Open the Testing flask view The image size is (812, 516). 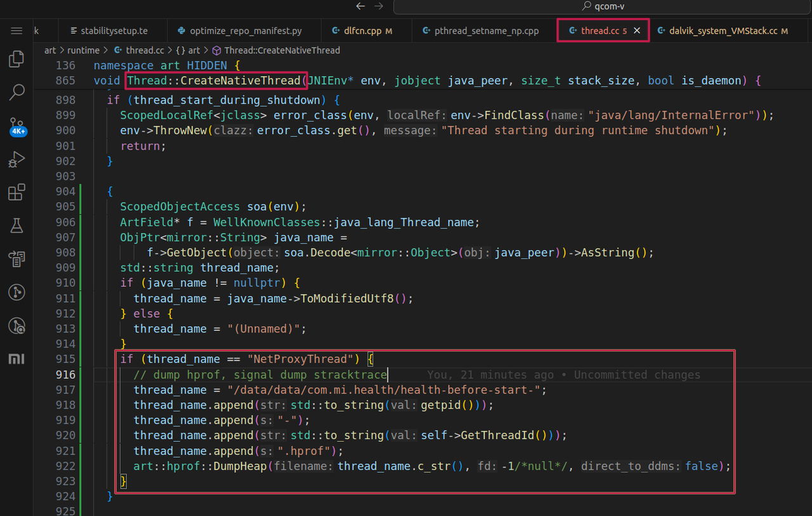(x=16, y=225)
